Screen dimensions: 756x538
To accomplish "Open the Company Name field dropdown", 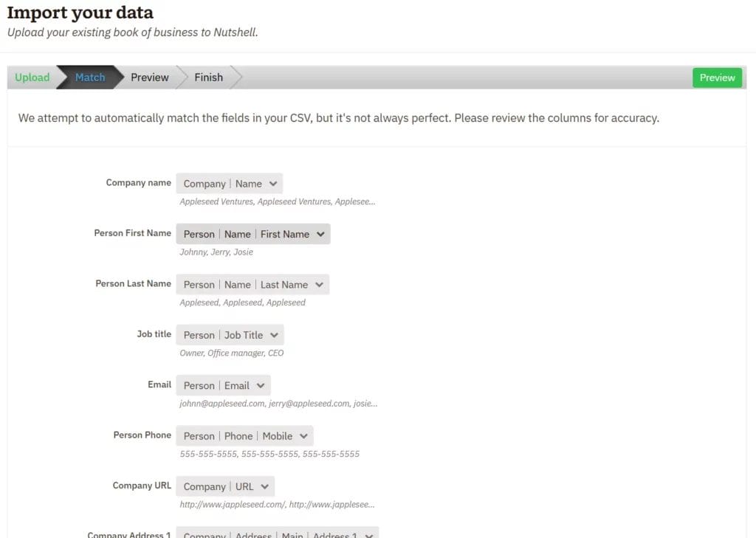I will coord(229,184).
